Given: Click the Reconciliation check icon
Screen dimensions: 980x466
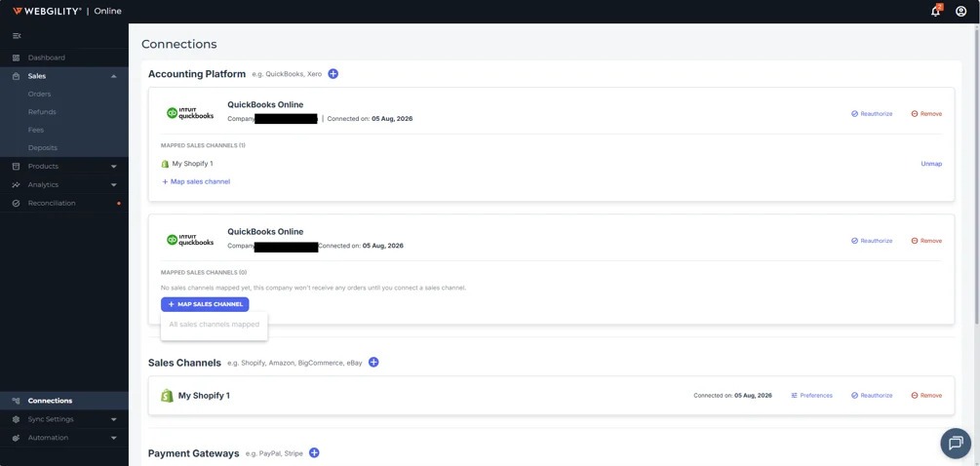Looking at the screenshot, I should (17, 203).
